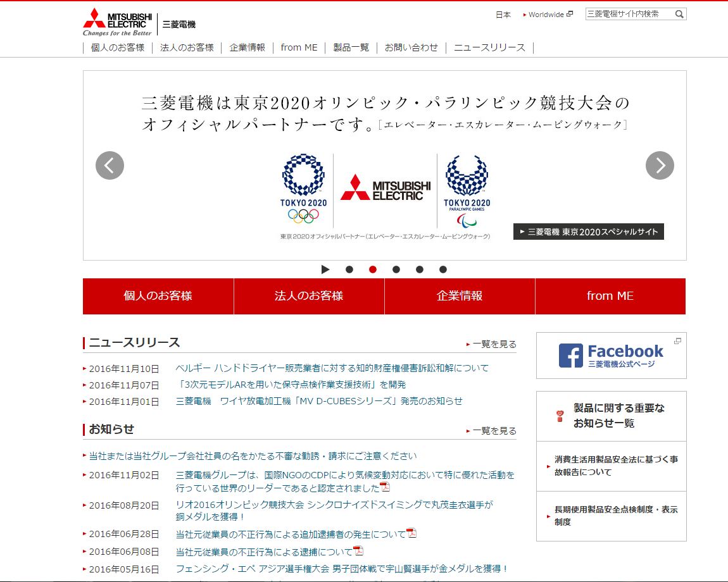
Task: Open 当社元従業員の不正行為による逮捕について link
Action: click(264, 552)
